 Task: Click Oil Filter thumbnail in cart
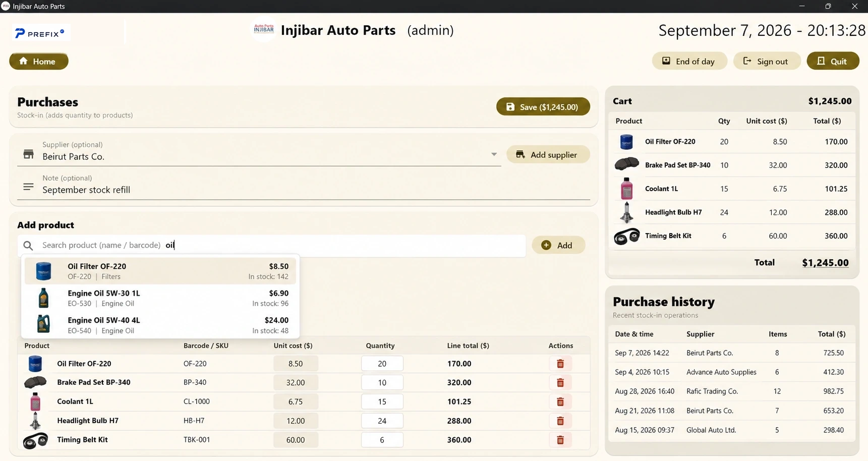626,142
